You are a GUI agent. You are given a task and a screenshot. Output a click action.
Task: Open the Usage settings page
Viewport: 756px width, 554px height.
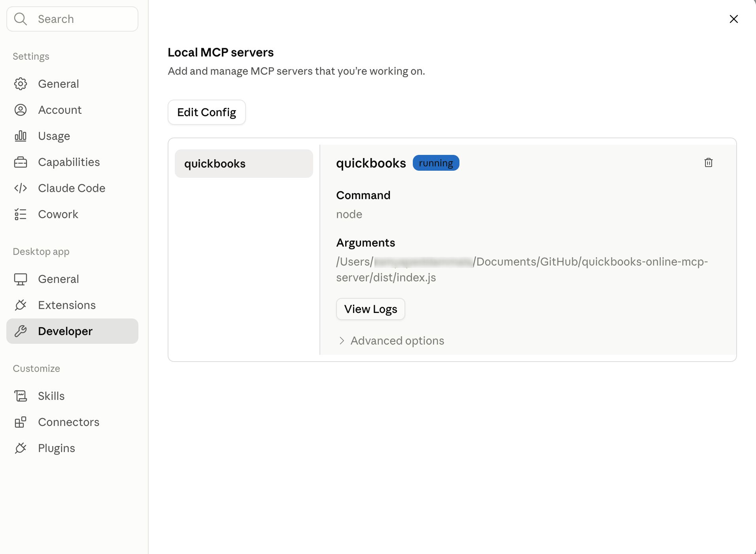click(72, 136)
